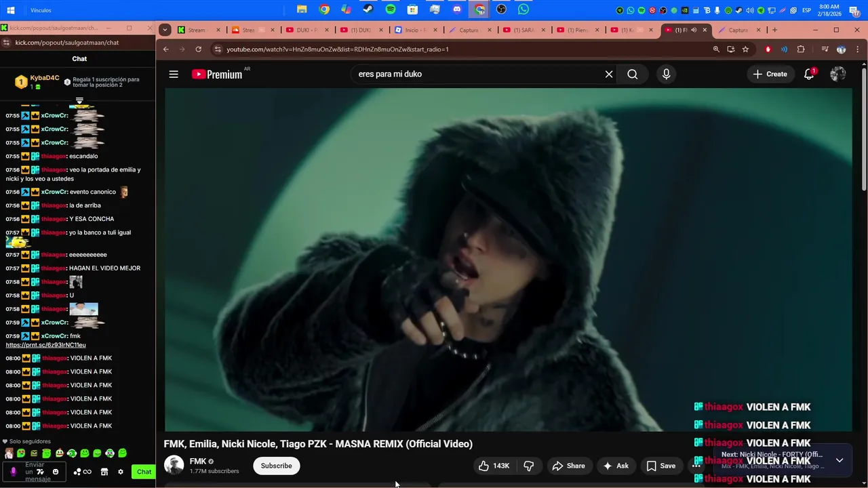Switch to the SoundCloud Stream tab
The width and height of the screenshot is (868, 488).
tap(253, 30)
